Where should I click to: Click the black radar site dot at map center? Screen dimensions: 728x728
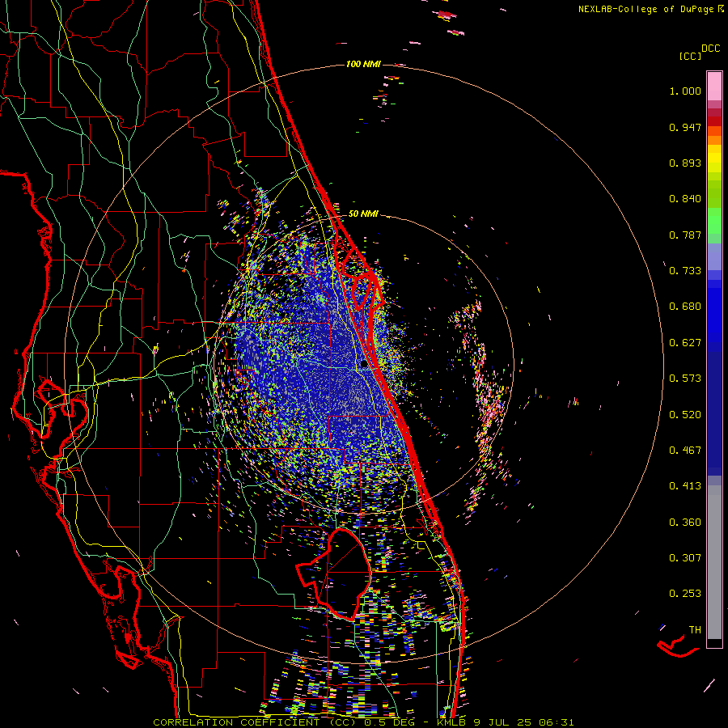coord(363,365)
